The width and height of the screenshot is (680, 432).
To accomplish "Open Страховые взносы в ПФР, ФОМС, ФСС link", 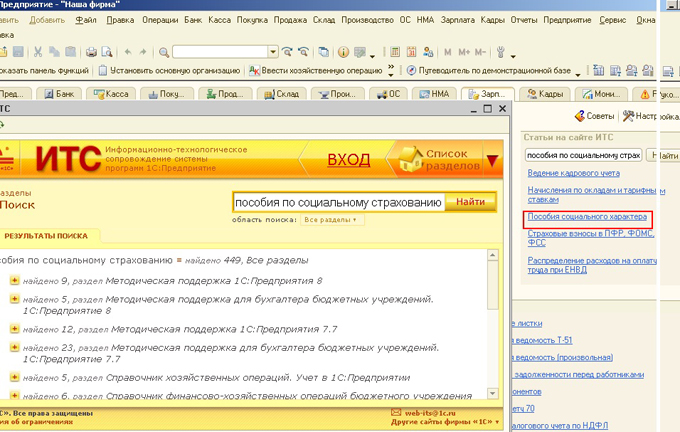I will [x=591, y=238].
